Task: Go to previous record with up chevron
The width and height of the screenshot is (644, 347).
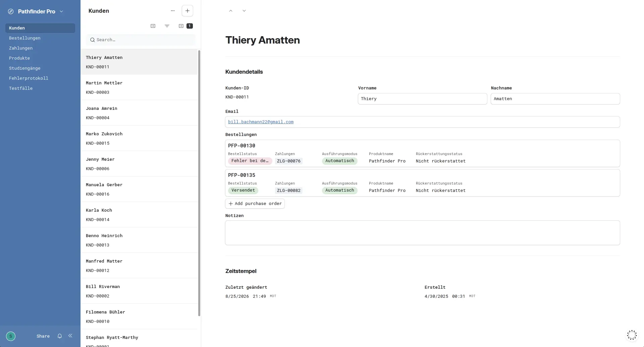Action: (231, 11)
